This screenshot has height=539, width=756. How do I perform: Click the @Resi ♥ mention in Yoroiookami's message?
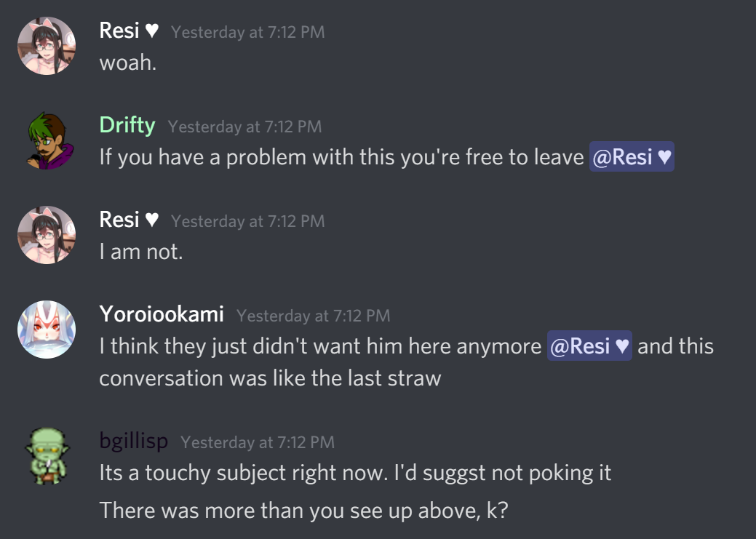pos(589,346)
